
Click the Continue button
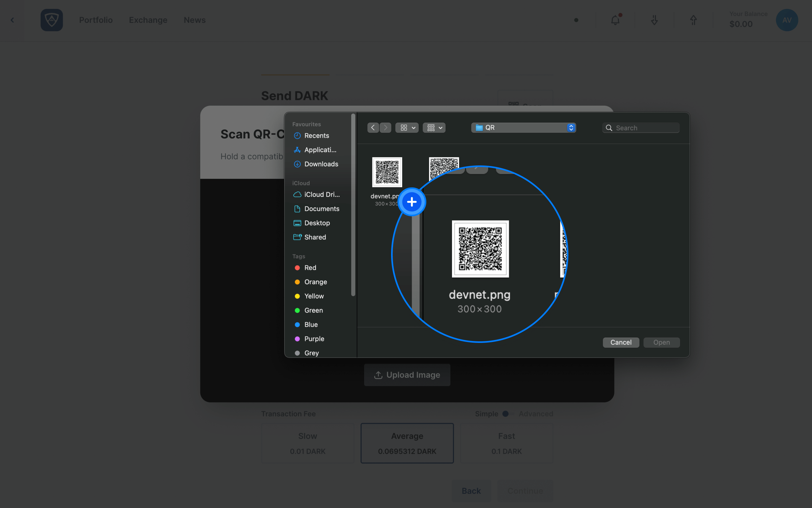coord(525,491)
